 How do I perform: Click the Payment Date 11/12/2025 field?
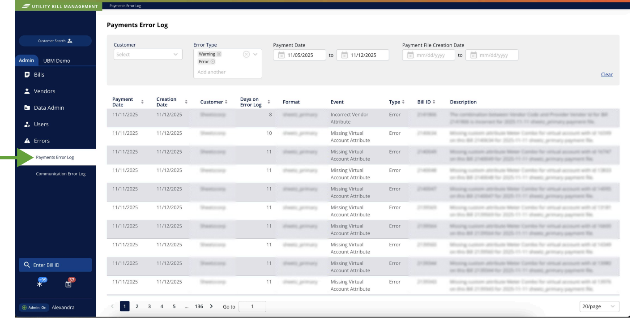363,55
